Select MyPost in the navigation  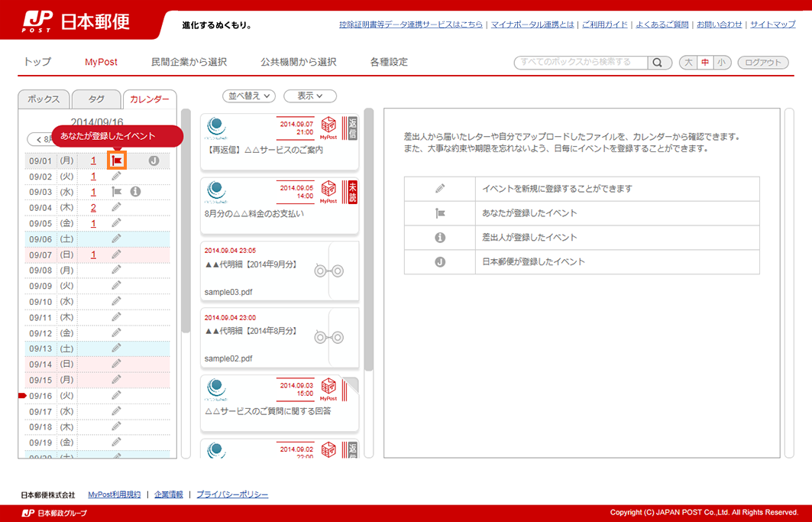click(x=101, y=62)
